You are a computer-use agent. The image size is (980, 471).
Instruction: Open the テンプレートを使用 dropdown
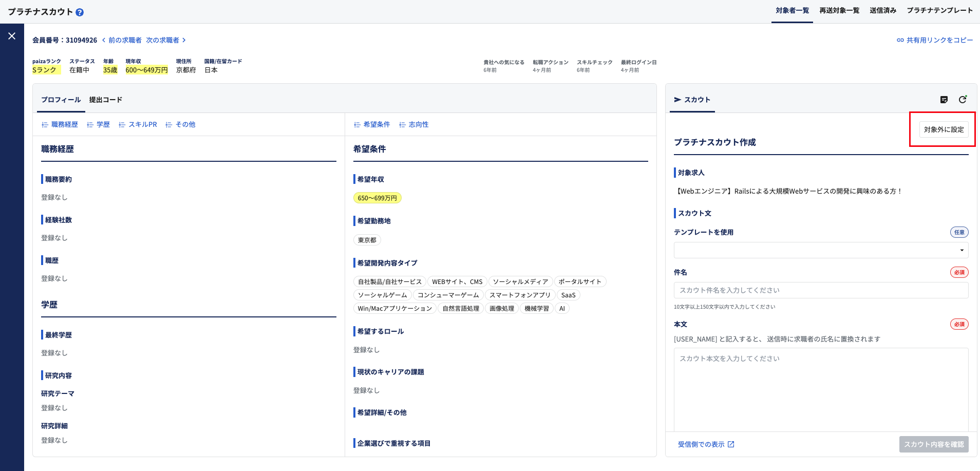point(821,250)
